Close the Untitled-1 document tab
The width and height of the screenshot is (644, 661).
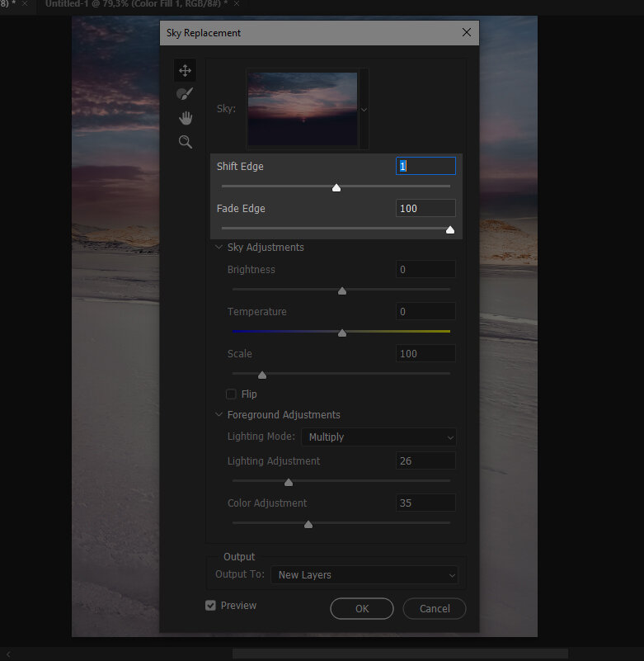tap(237, 4)
